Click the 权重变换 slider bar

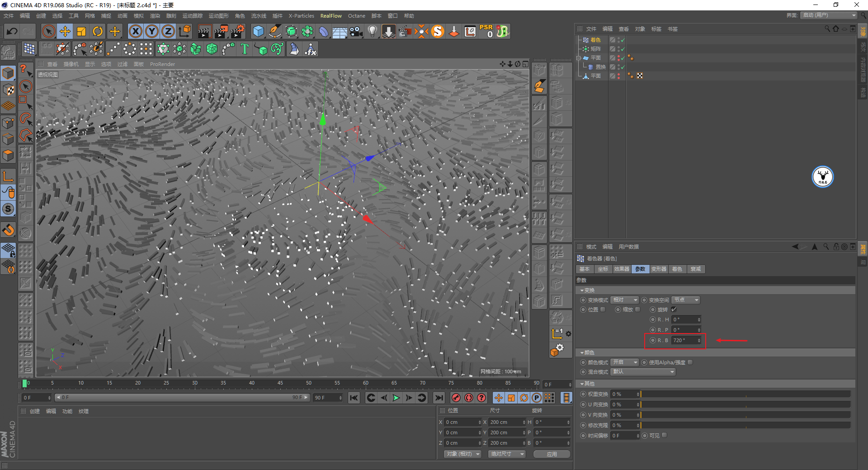pos(745,394)
